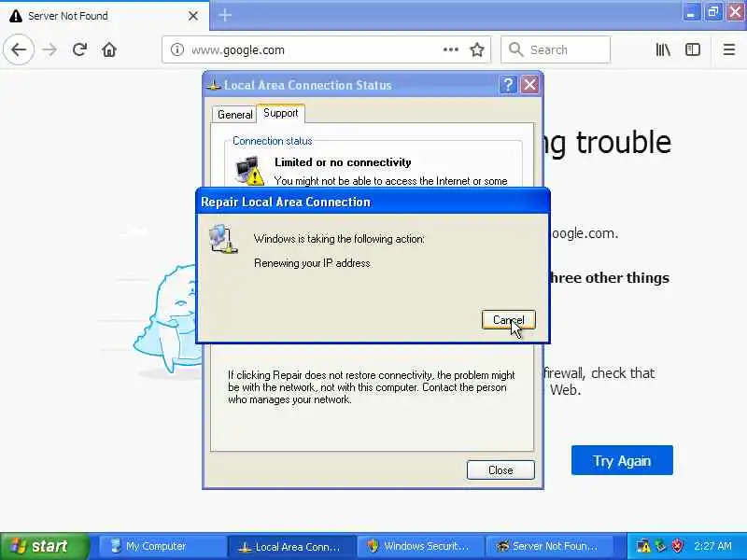Image resolution: width=747 pixels, height=560 pixels.
Task: Click the help question mark in Connection Status
Action: coord(508,85)
